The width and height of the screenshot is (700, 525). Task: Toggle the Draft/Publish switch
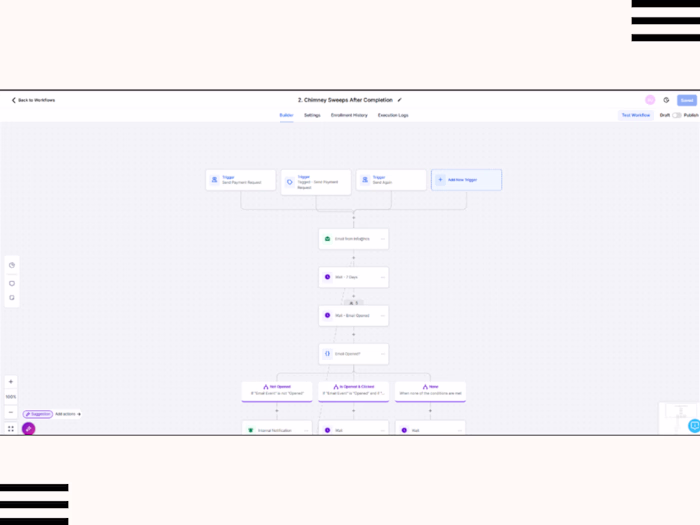(x=677, y=115)
